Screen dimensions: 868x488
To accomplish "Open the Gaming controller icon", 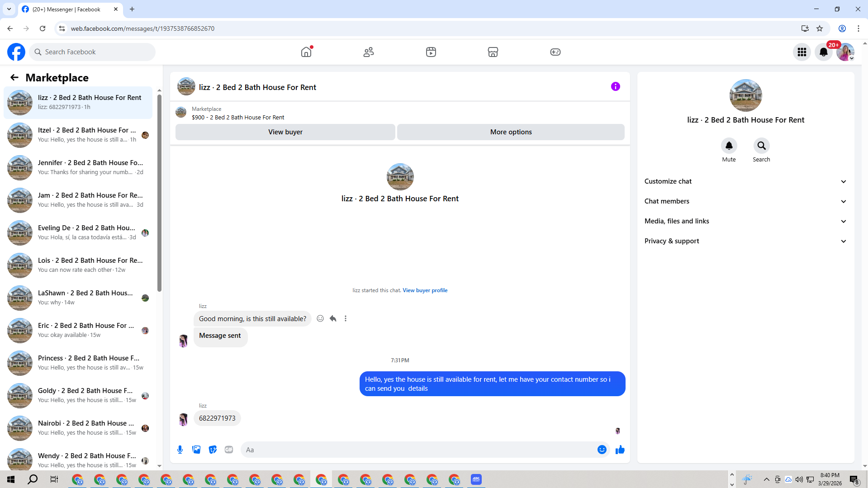I will click(x=555, y=52).
